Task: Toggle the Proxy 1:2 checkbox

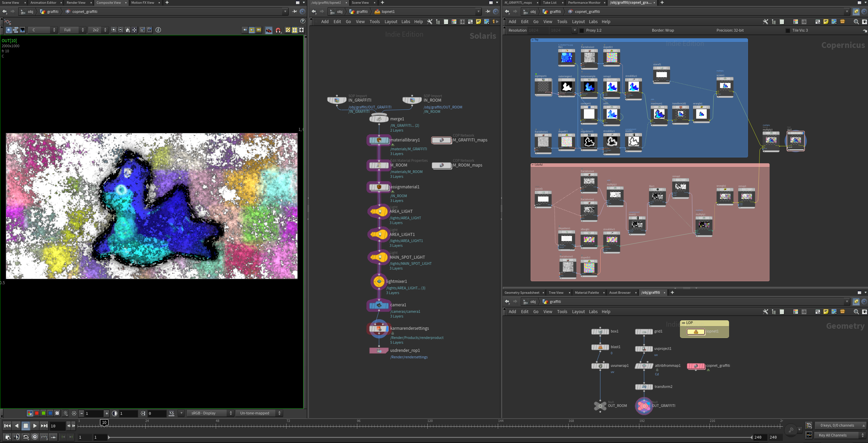Action: pos(582,30)
